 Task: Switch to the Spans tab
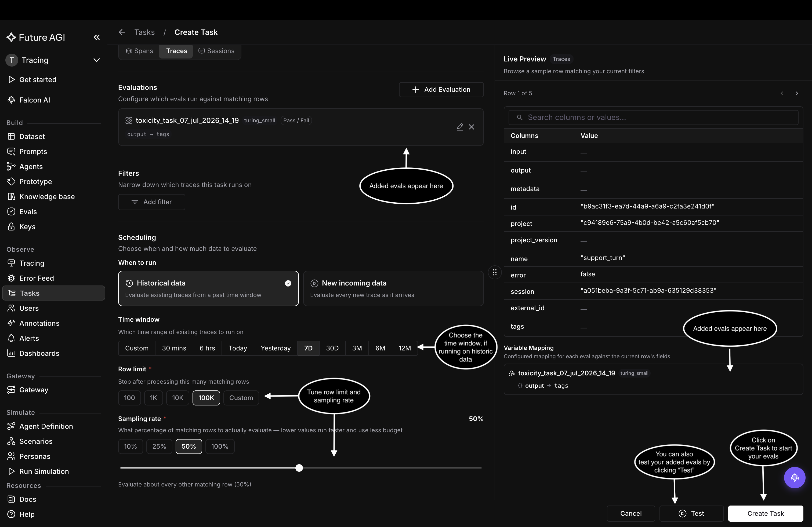tap(139, 51)
